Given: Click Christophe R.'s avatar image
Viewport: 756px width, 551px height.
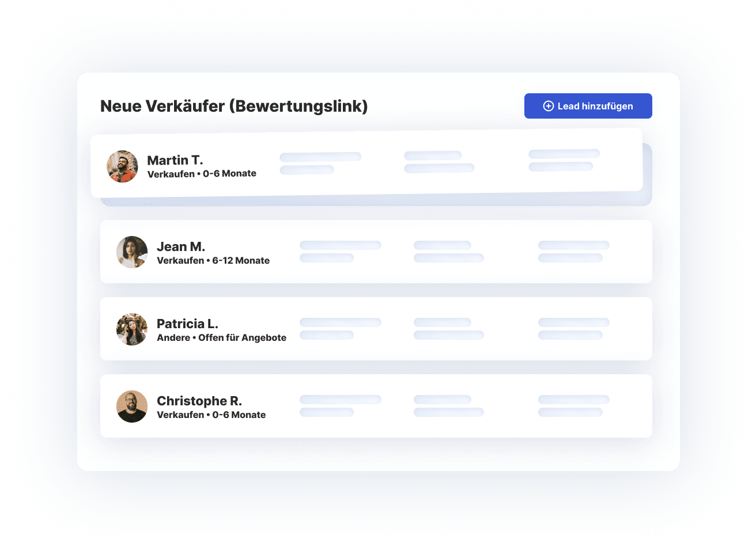Looking at the screenshot, I should (x=132, y=406).
